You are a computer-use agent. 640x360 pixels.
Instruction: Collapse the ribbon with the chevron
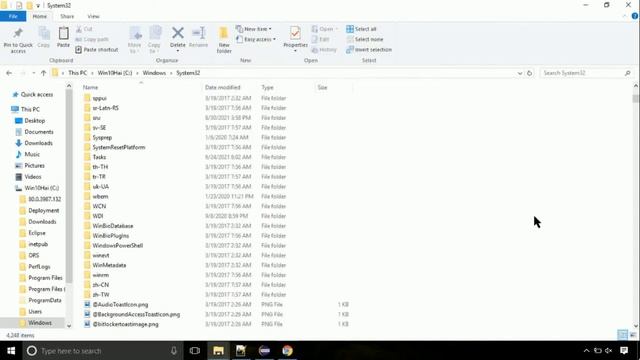click(x=624, y=16)
